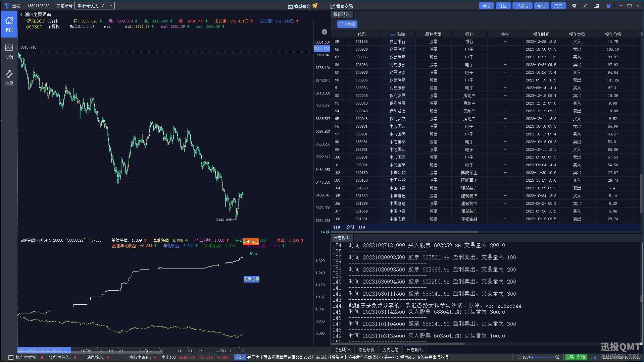Viewport: 644px width, 362px height.
Task: Click the round arrow icon above the price axis
Action: coord(324,32)
